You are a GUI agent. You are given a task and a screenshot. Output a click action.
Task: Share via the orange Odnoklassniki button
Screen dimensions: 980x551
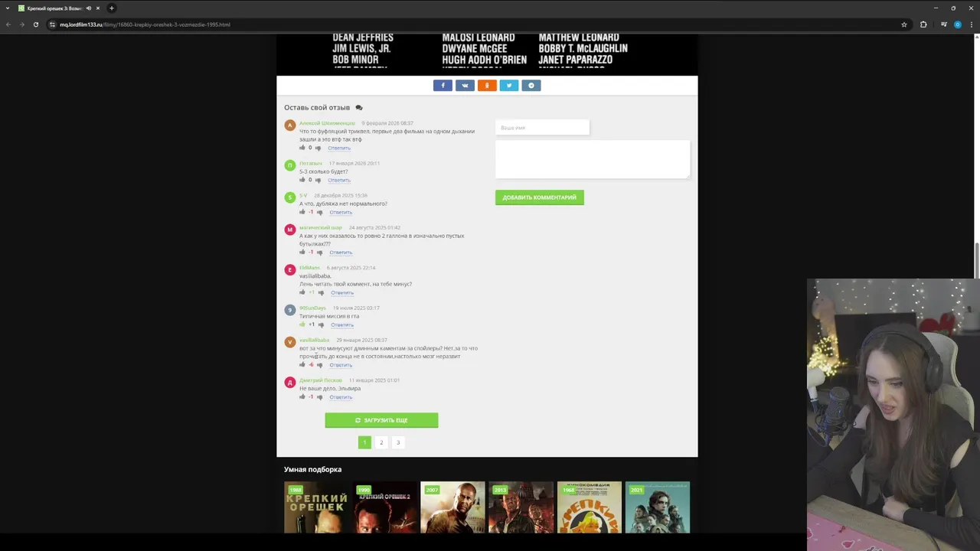487,85
